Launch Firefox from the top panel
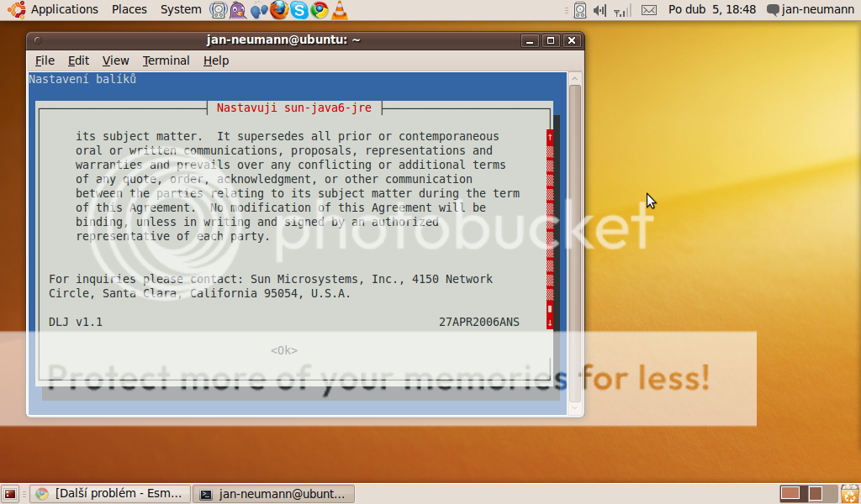The width and height of the screenshot is (861, 504). [278, 10]
